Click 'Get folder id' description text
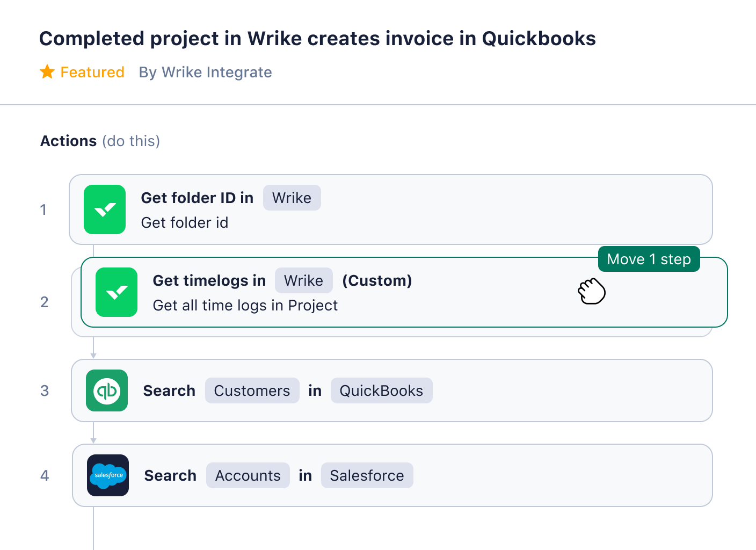 click(x=184, y=222)
